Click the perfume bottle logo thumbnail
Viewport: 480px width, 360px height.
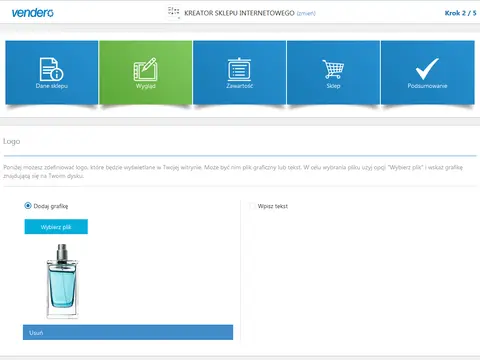[62, 281]
